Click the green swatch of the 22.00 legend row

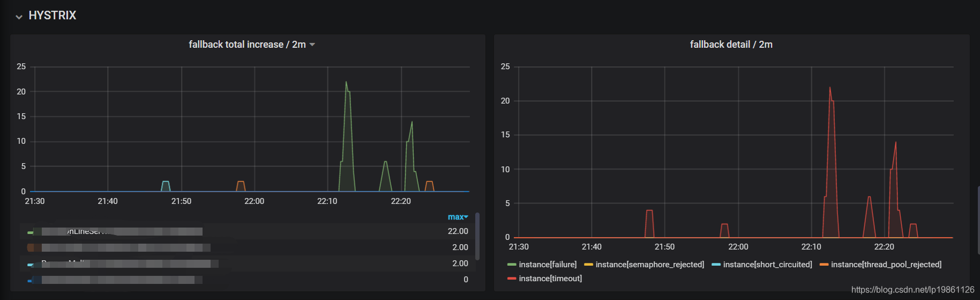[x=31, y=232]
